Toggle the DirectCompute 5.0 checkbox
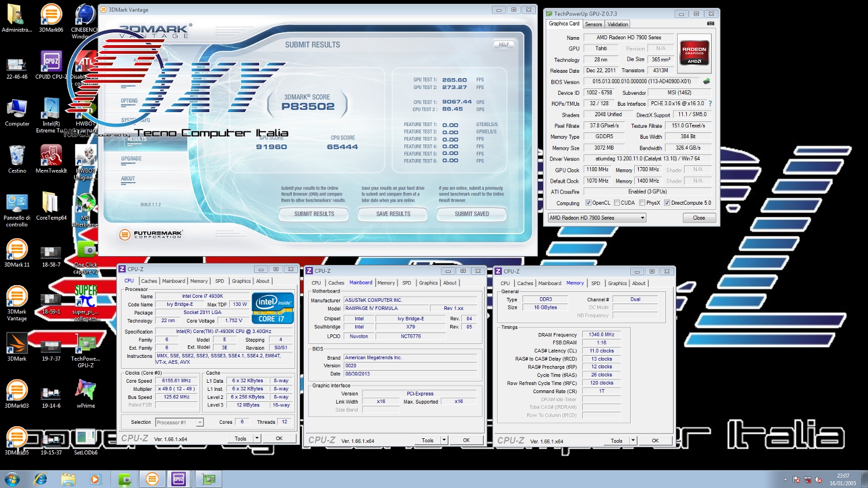 [x=667, y=203]
